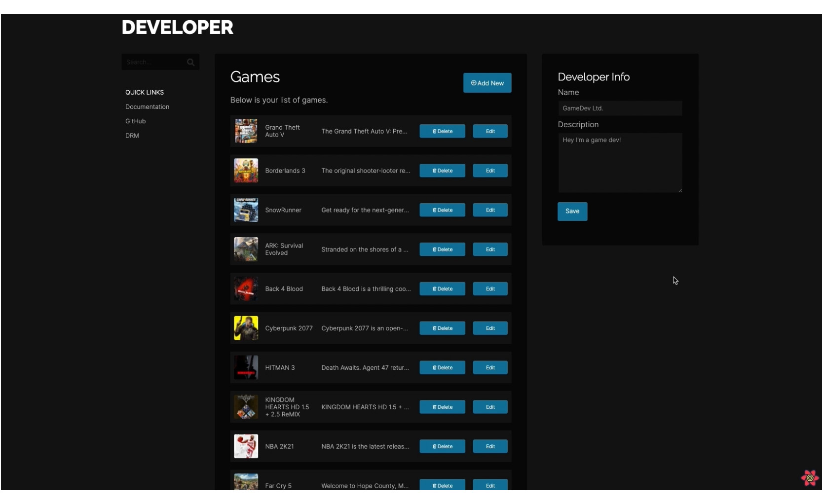Open the DRM quick link
Screen dimensions: 823x504
(x=132, y=136)
